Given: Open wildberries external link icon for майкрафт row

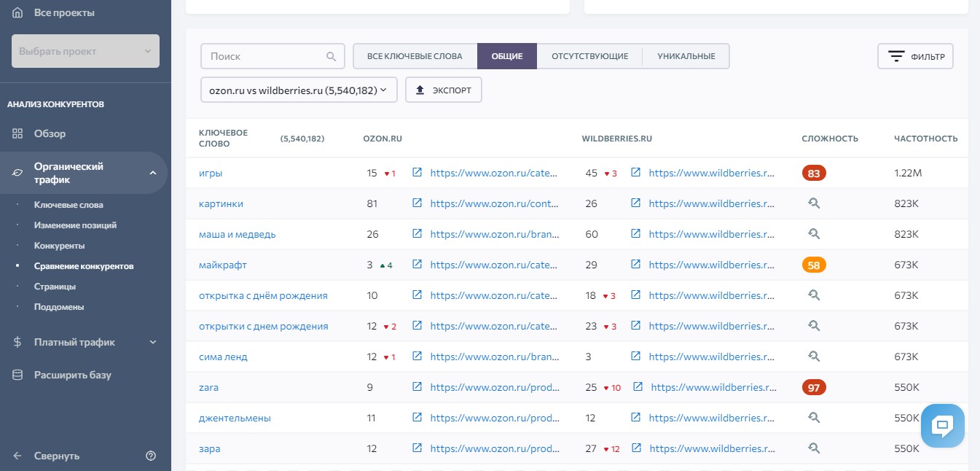Looking at the screenshot, I should point(635,265).
